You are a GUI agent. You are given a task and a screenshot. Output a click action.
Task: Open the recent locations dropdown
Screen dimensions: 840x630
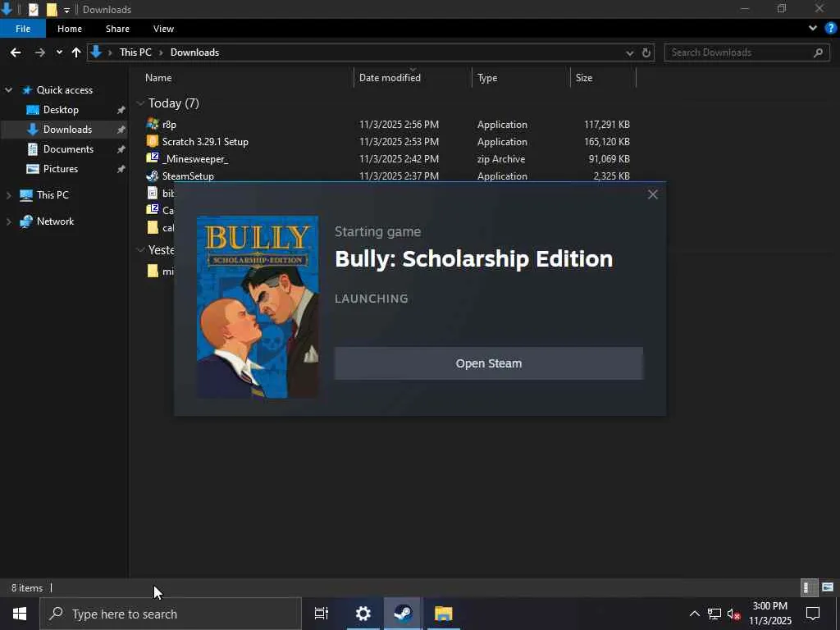click(59, 52)
